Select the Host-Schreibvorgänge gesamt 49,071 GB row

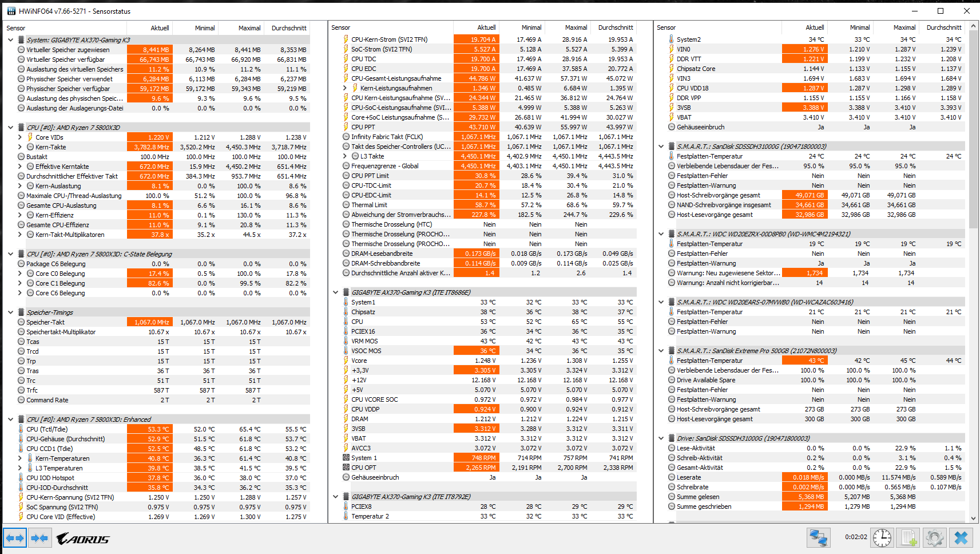pyautogui.click(x=816, y=195)
